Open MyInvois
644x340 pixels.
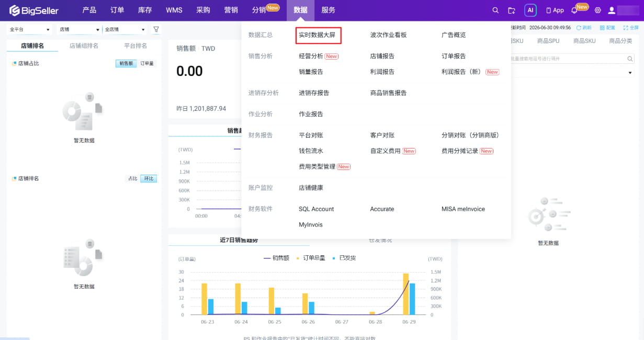(x=311, y=225)
